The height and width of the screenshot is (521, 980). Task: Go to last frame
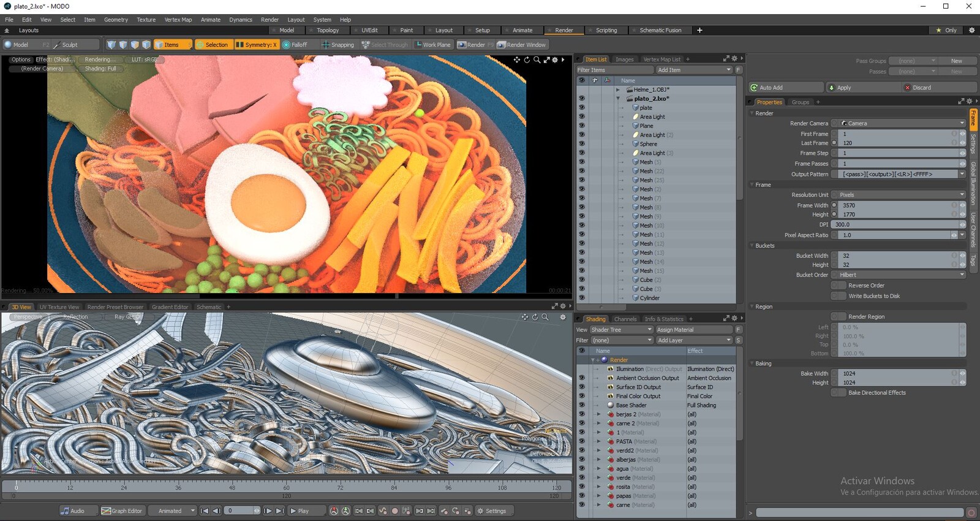(x=279, y=511)
